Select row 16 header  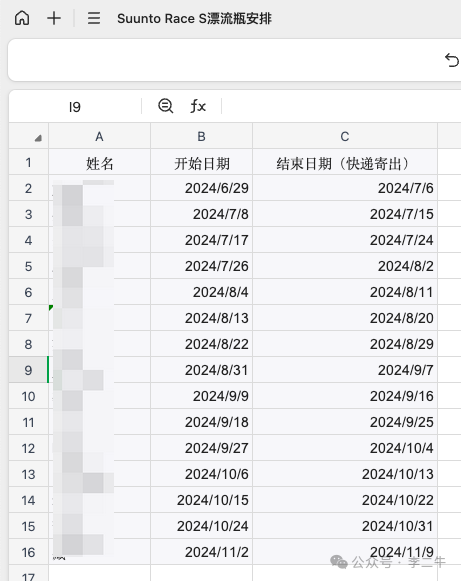point(29,552)
